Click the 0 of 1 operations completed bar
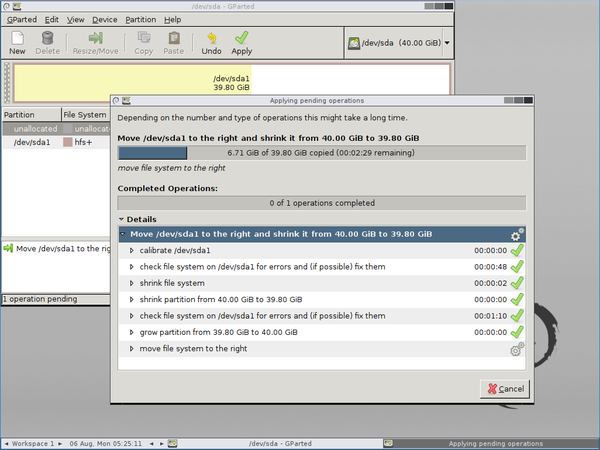The width and height of the screenshot is (600, 450). click(x=322, y=203)
